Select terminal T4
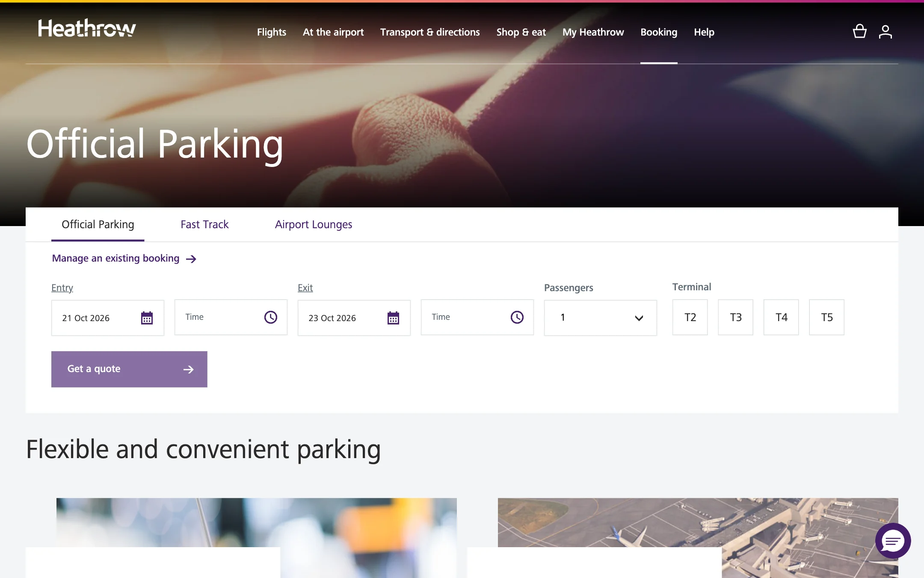Screen dimensions: 924x578 tap(781, 317)
